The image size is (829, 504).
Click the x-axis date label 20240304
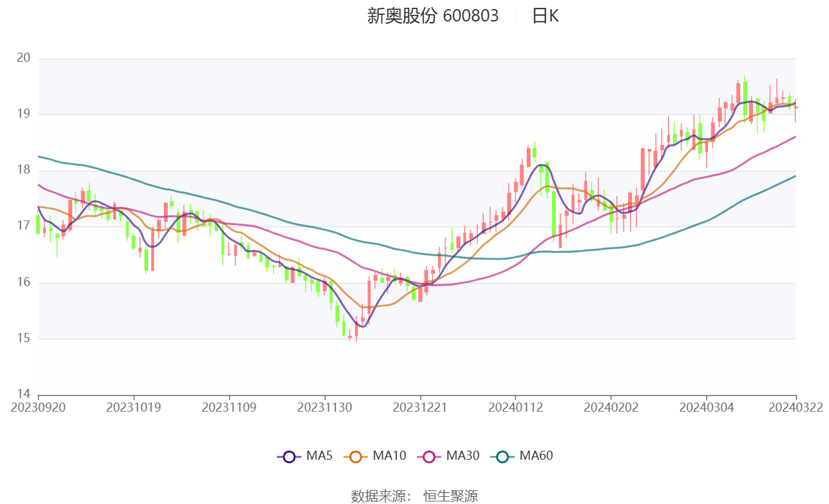(x=707, y=408)
